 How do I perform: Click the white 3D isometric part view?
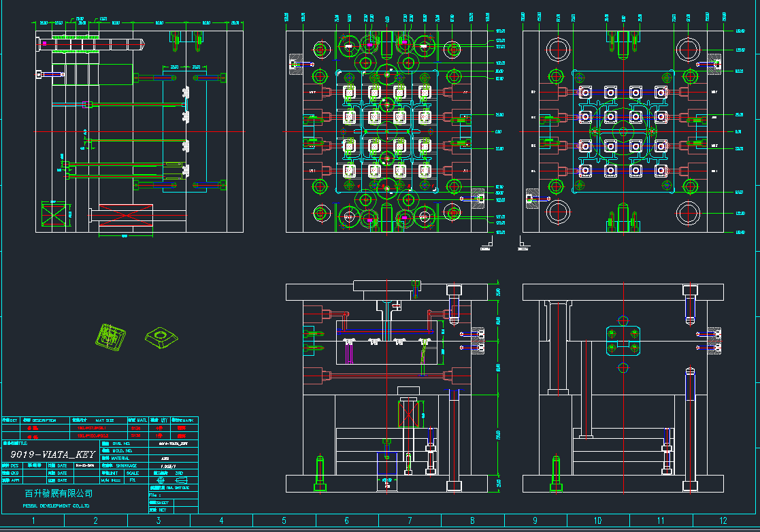click(x=162, y=337)
